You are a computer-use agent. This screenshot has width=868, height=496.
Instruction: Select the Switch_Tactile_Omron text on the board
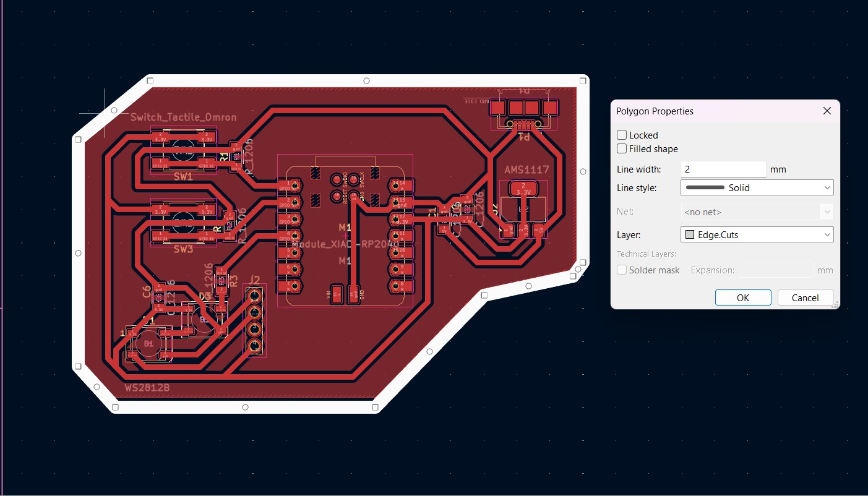183,117
